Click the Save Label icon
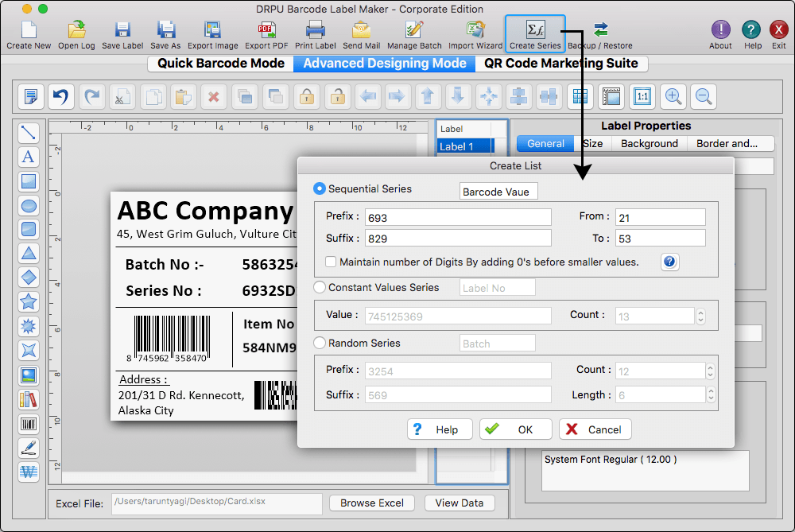 tap(122, 34)
